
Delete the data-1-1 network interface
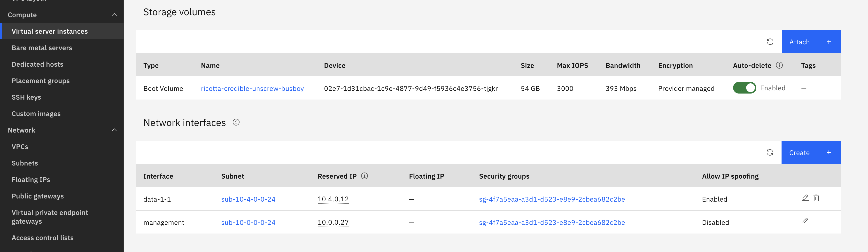tap(816, 198)
